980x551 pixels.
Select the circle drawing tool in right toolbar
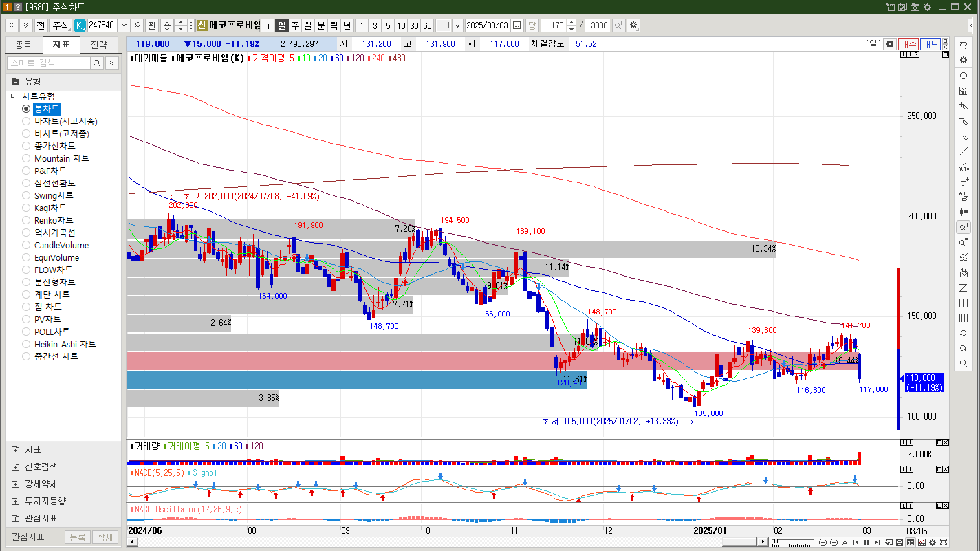pyautogui.click(x=963, y=76)
